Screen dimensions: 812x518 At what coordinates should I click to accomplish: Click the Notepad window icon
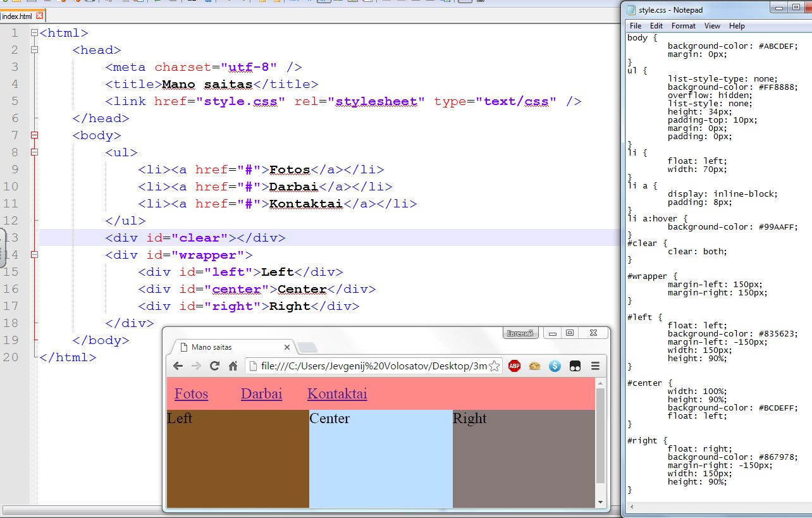coord(631,9)
